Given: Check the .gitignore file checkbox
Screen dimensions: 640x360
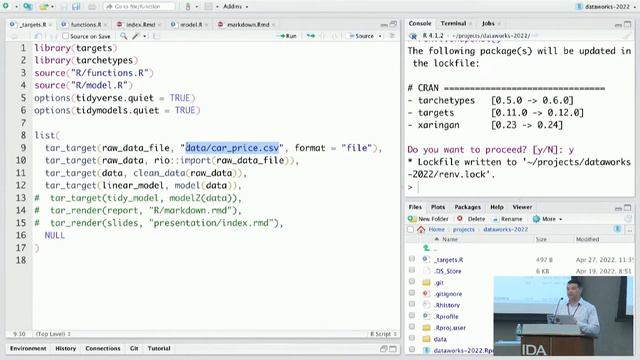Looking at the screenshot, I should 412,293.
